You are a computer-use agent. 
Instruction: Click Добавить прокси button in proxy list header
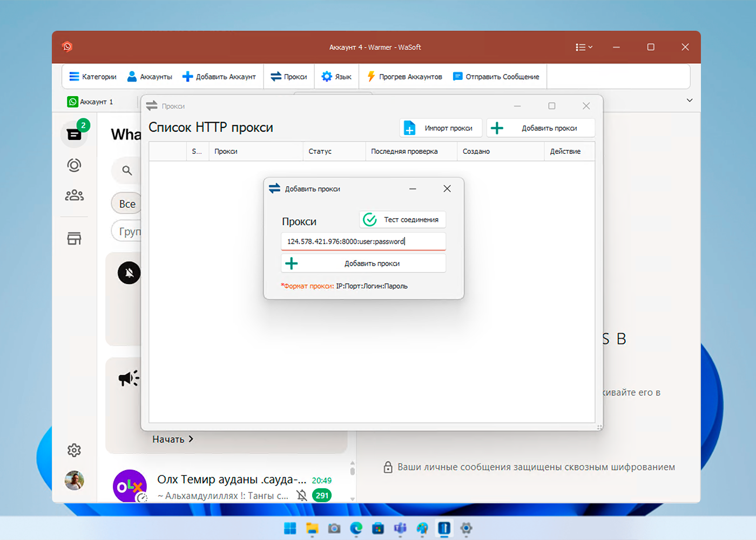541,128
